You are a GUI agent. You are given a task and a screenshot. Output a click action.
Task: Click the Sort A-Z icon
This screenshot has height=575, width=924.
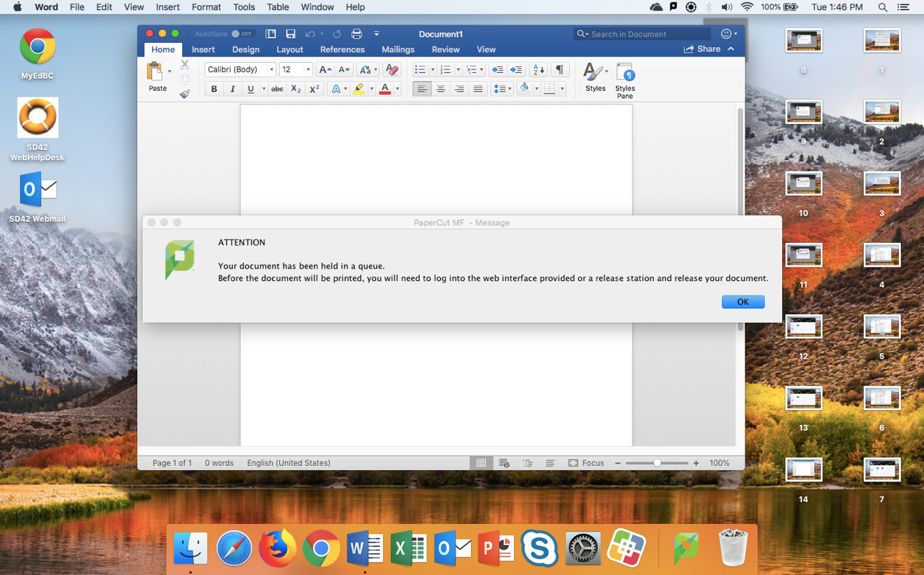pyautogui.click(x=538, y=70)
